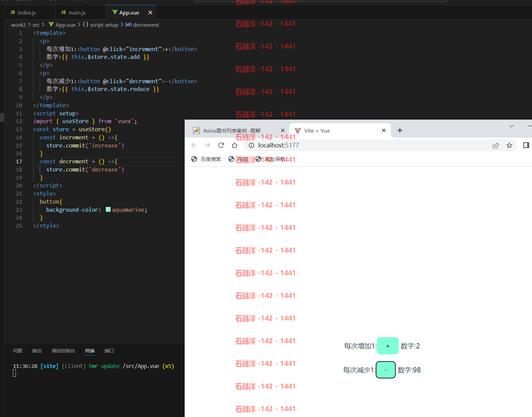The height and width of the screenshot is (417, 532).
Task: Open aquamarine color swatch in editor
Action: tap(108, 209)
